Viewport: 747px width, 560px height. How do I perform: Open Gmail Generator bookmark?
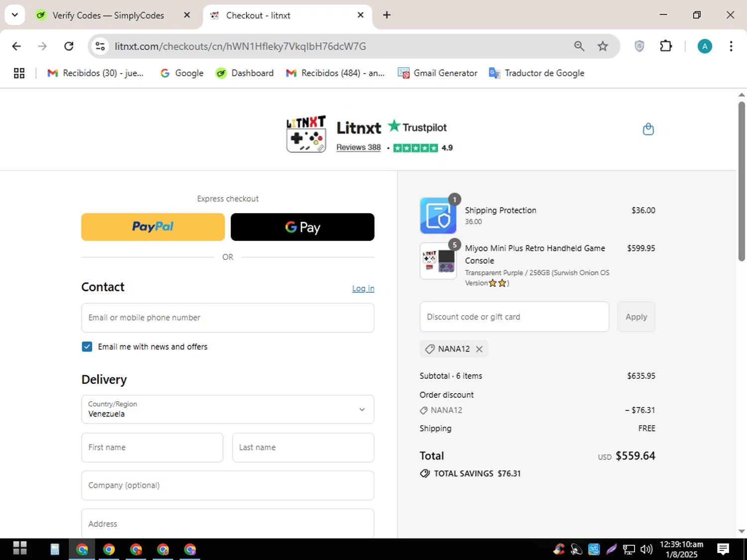point(437,73)
